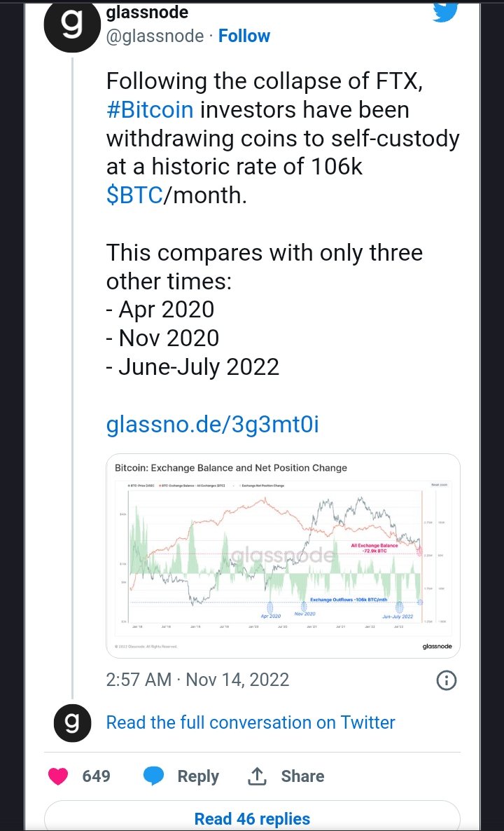Click the blue reply bubble icon
This screenshot has height=831, width=504.
point(153,776)
